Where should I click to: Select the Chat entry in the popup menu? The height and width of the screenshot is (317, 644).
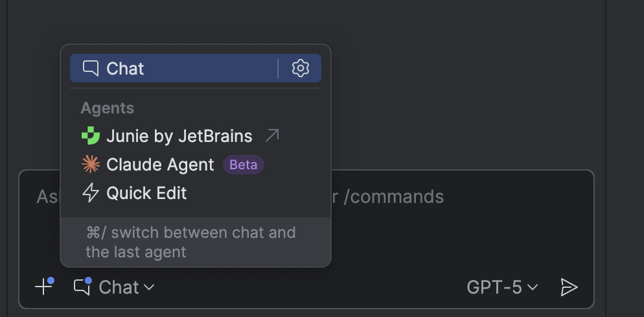125,69
